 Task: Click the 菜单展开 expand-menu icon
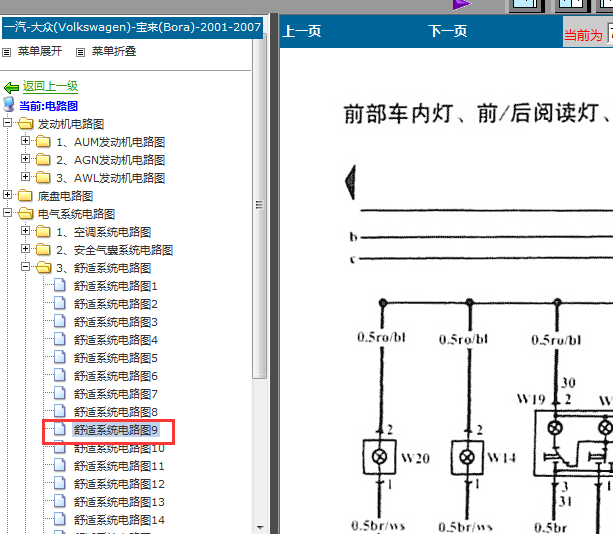7,52
